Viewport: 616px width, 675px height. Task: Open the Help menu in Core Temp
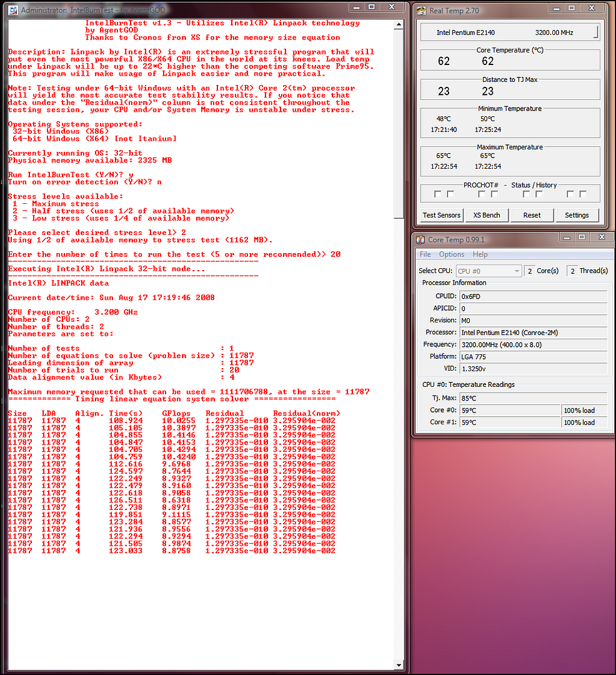tap(480, 254)
